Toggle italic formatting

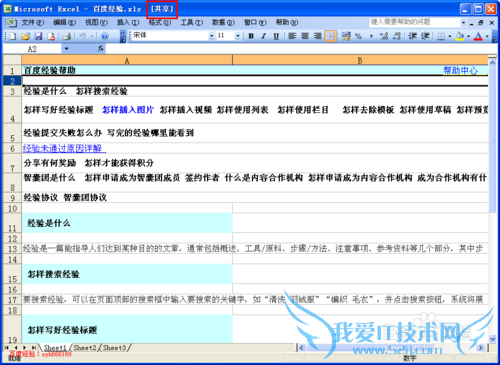click(263, 36)
